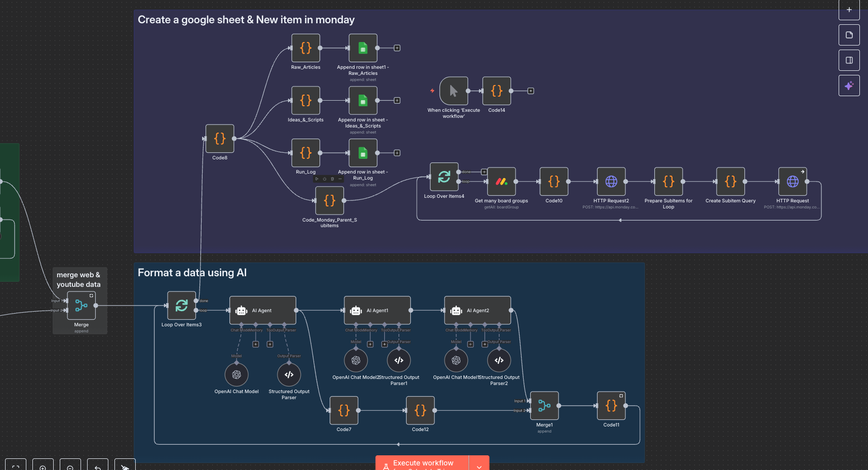
Task: Select the Merge node in web & youtube group
Action: coord(81,306)
